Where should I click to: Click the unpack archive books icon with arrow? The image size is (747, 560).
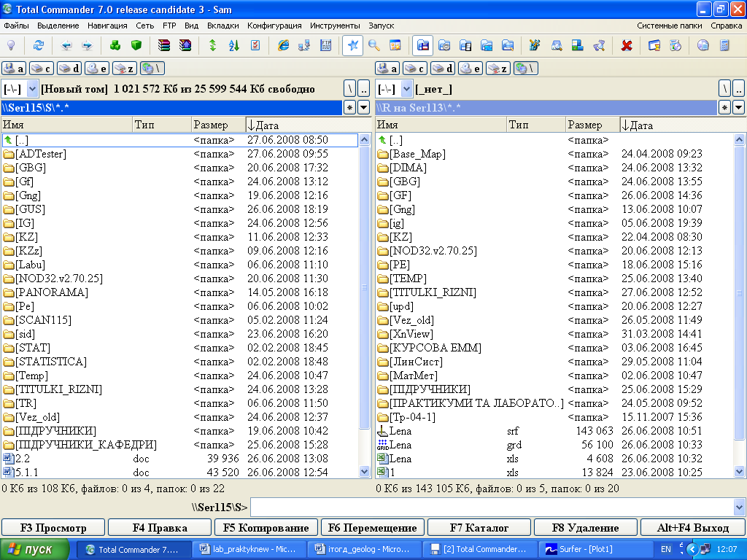tap(185, 45)
